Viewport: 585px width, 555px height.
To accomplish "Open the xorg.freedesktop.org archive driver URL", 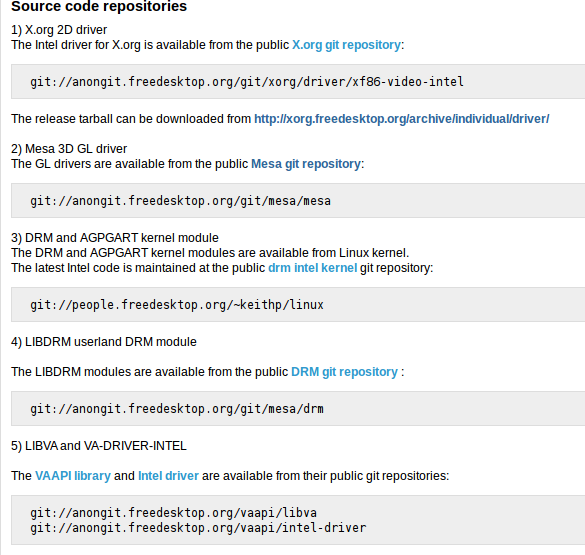I will pyautogui.click(x=401, y=119).
